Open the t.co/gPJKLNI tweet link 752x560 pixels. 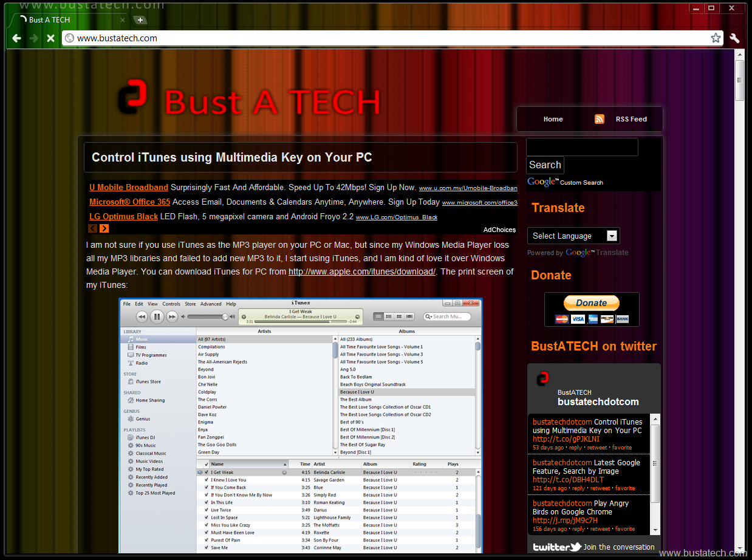coord(566,439)
